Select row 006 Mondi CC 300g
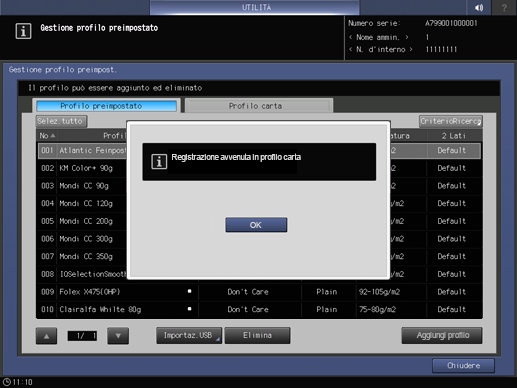Image resolution: width=517 pixels, height=388 pixels. (x=259, y=239)
